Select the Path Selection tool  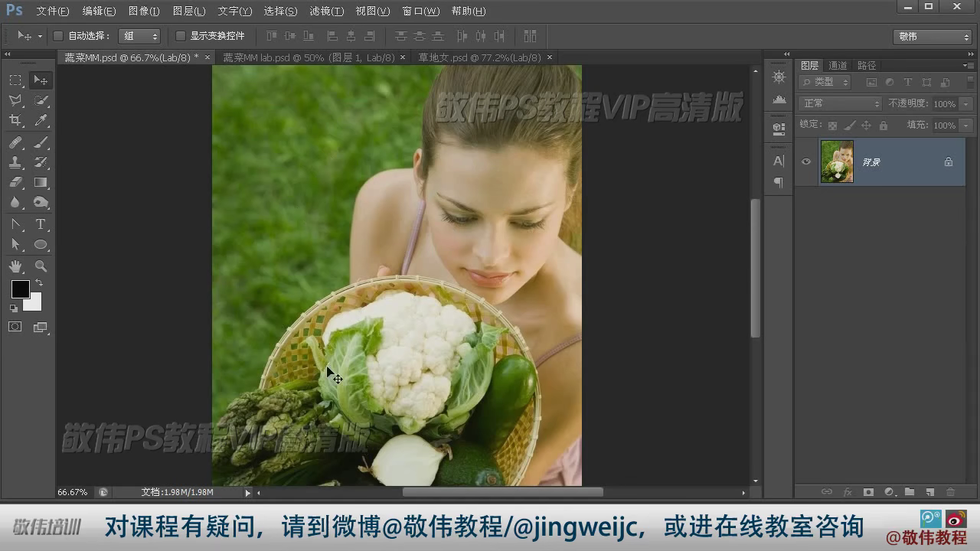(x=15, y=244)
